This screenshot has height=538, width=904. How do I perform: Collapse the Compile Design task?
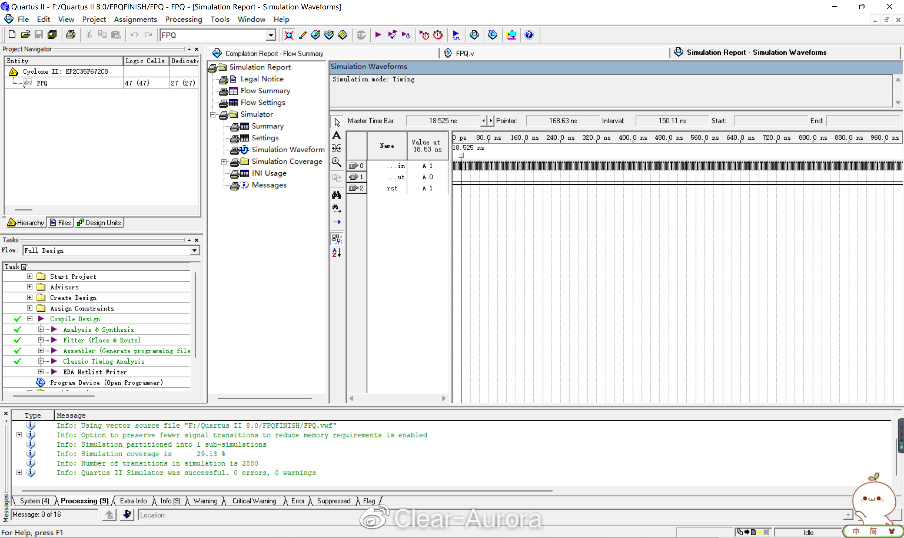29,318
